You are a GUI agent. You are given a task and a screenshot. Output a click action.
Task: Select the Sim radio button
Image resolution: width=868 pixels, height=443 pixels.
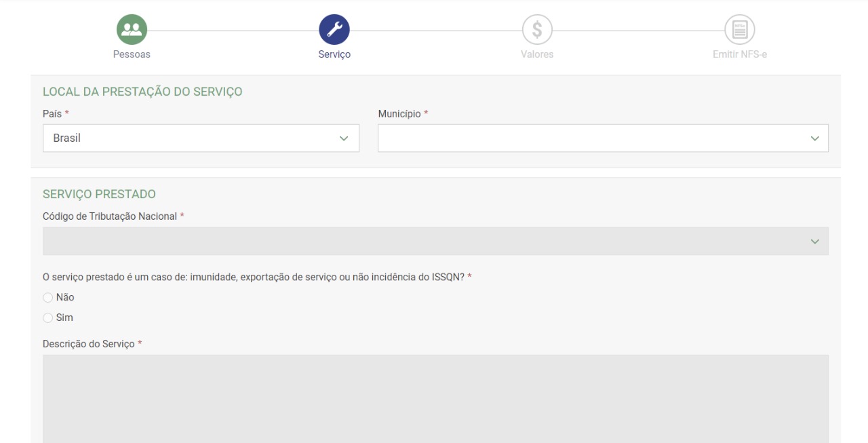pyautogui.click(x=47, y=317)
